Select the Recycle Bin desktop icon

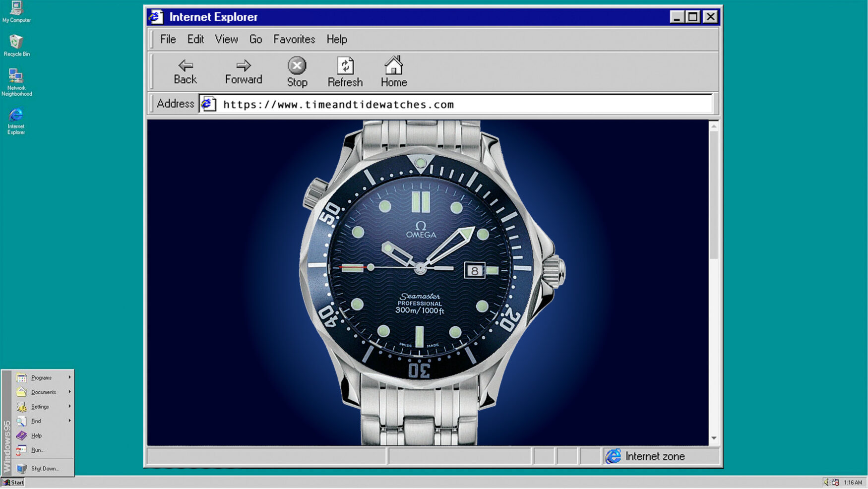[16, 46]
